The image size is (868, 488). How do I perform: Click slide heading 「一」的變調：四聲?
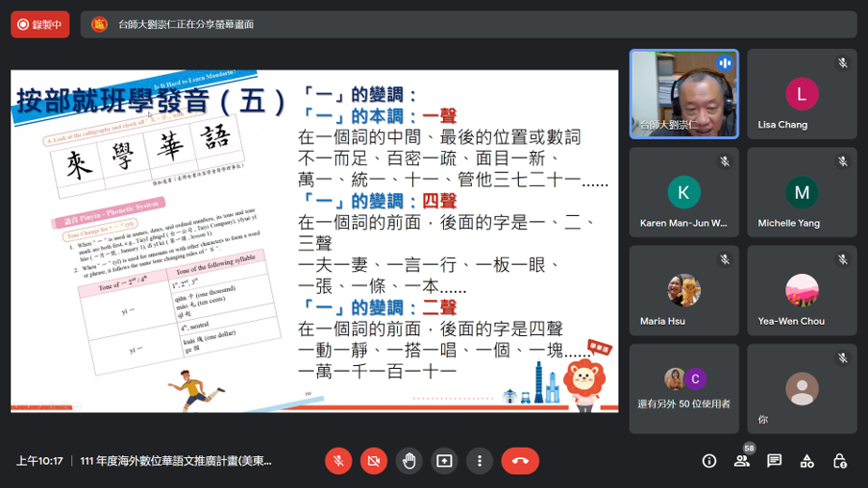point(379,202)
